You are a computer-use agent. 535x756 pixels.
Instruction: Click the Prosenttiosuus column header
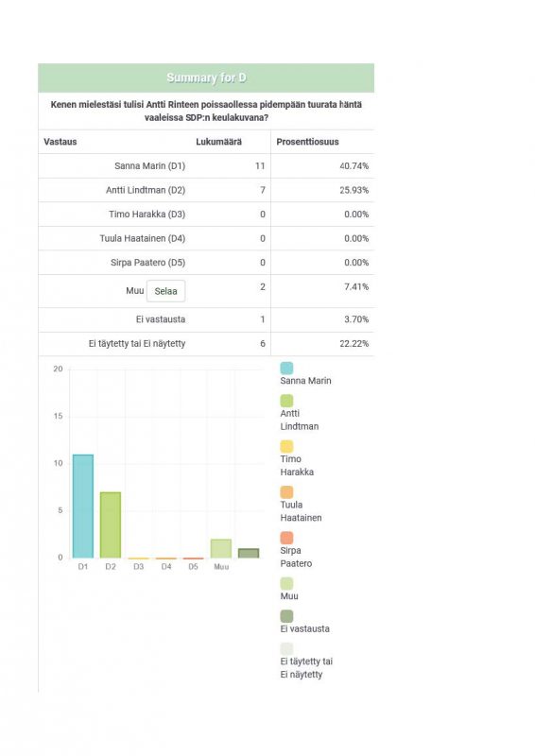(x=307, y=142)
